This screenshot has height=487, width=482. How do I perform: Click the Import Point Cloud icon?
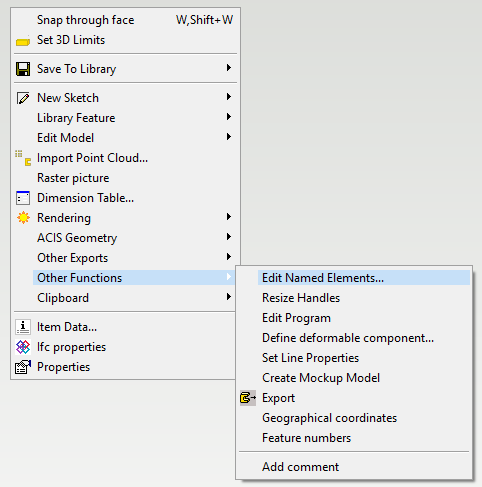click(x=23, y=158)
